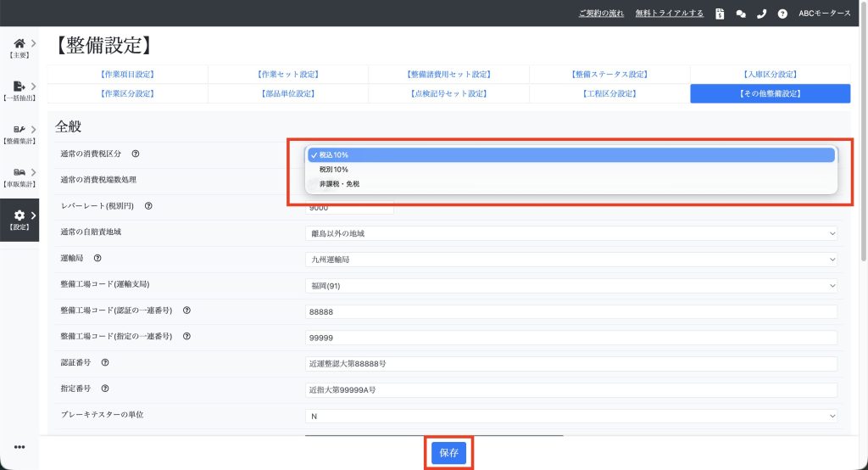The height and width of the screenshot is (470, 868).
Task: Show help tooltip for 通常の消費税区分
Action: [x=136, y=154]
